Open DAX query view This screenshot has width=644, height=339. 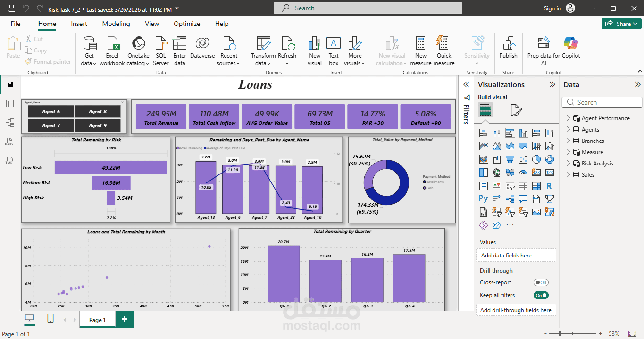pyautogui.click(x=10, y=141)
